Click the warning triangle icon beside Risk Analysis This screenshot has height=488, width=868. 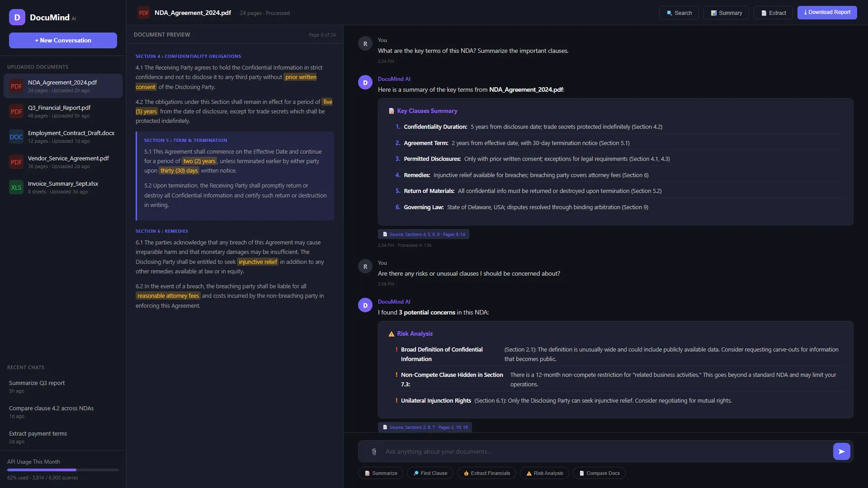(392, 334)
